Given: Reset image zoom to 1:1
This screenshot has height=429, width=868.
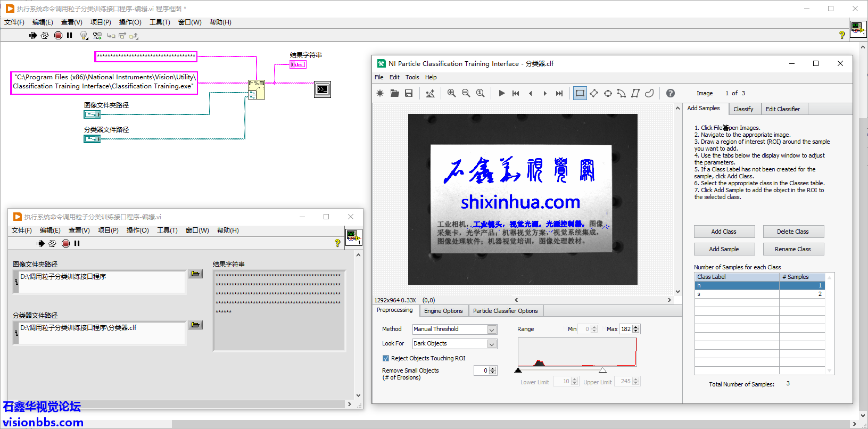Looking at the screenshot, I should pos(480,93).
